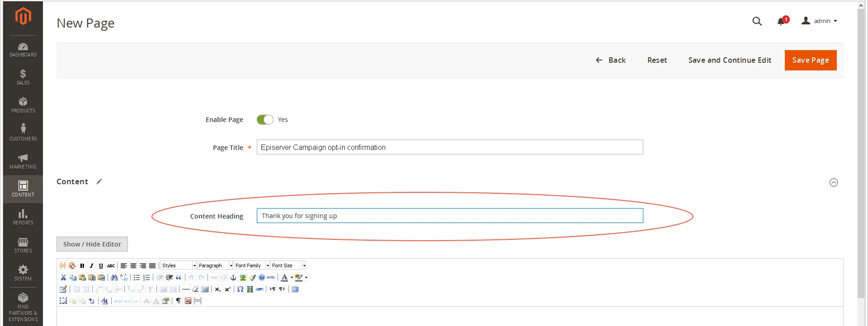
Task: Copy selection in editor toolbar
Action: pyautogui.click(x=73, y=277)
